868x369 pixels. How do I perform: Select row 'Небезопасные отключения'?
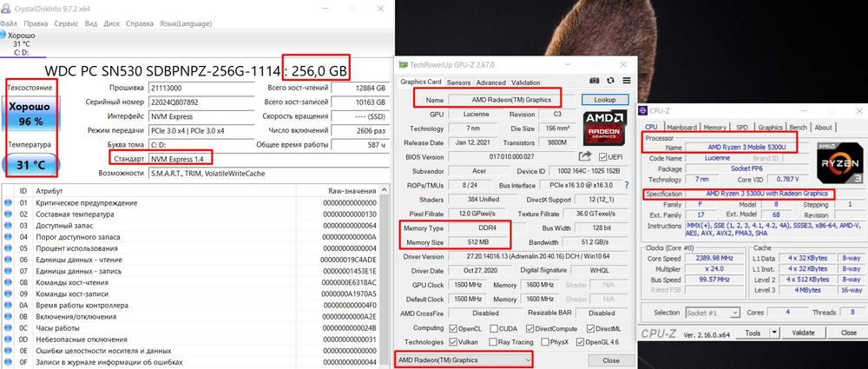pos(190,339)
